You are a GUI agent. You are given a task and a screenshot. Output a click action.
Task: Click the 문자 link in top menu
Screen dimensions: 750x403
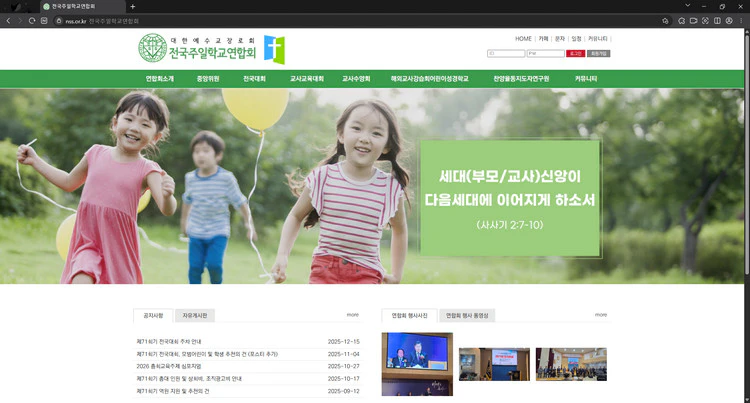click(x=560, y=39)
